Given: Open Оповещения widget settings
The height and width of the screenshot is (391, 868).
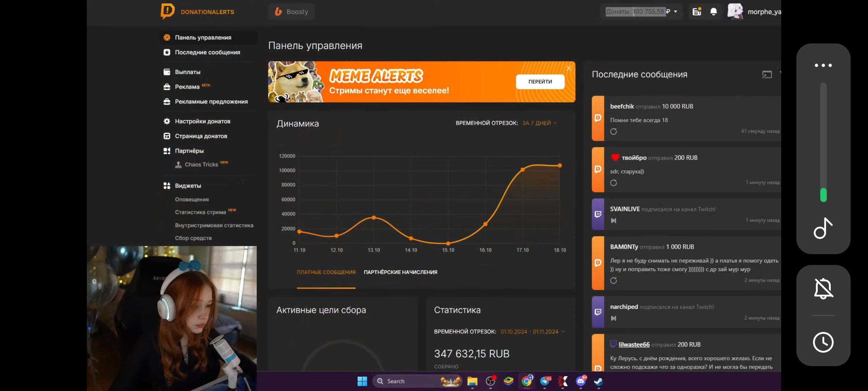Looking at the screenshot, I should click(192, 199).
